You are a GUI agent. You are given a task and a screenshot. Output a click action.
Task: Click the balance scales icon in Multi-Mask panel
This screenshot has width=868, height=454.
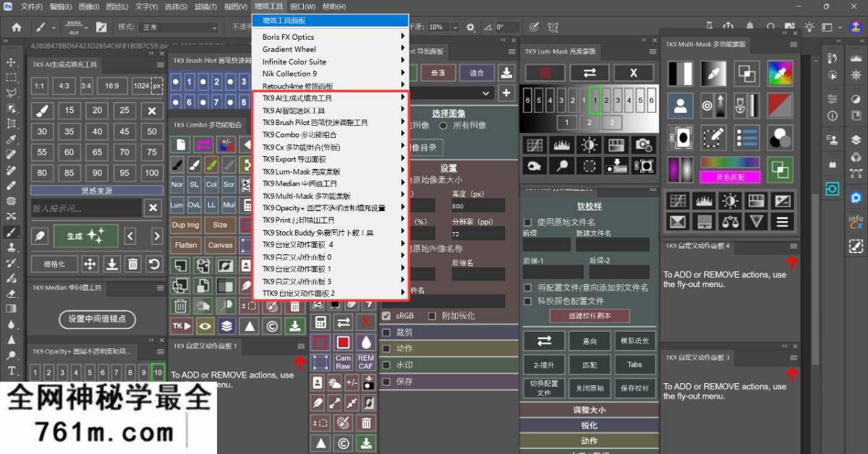point(731,221)
